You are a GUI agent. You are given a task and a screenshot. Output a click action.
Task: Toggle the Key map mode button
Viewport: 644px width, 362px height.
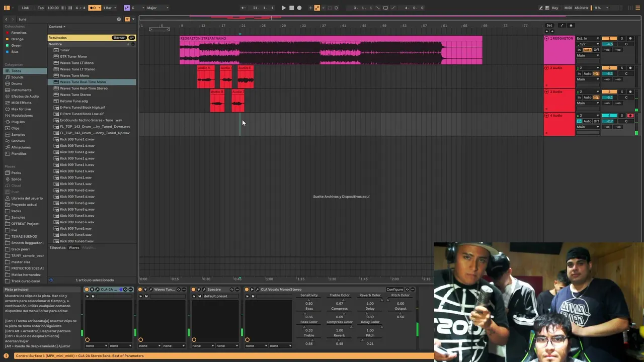[x=555, y=8]
